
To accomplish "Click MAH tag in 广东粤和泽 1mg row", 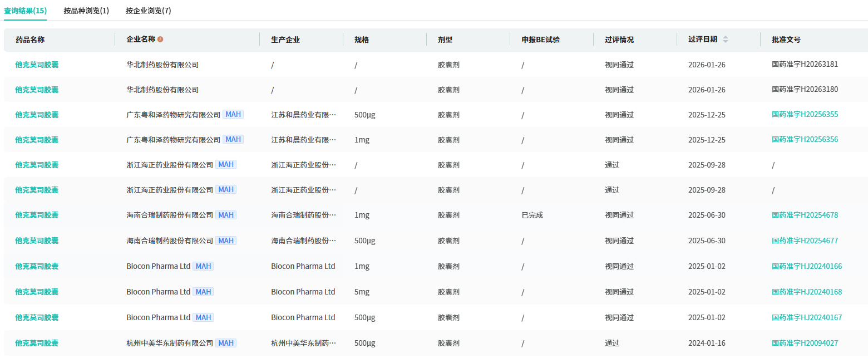I will pos(233,139).
